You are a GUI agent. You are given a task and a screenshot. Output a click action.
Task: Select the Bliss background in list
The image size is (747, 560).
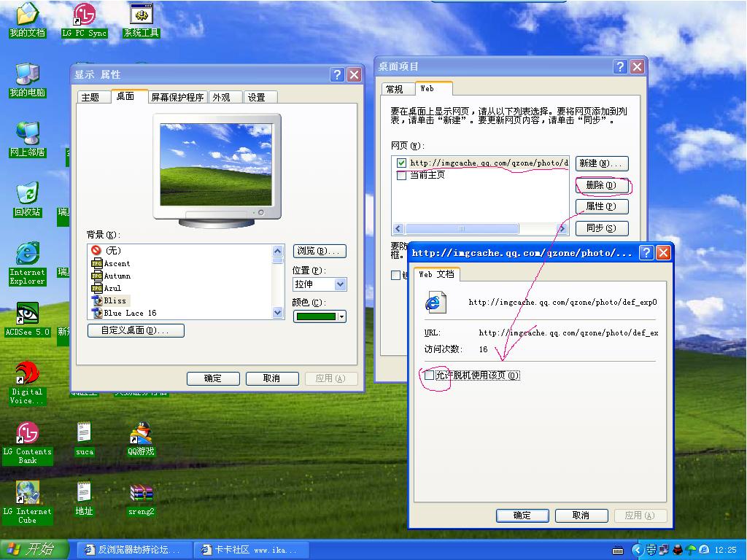pos(115,300)
